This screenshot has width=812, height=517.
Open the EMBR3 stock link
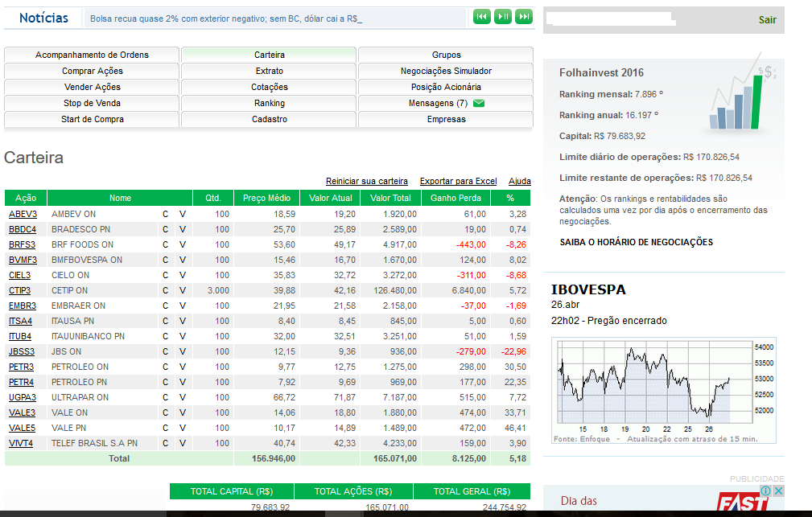point(23,306)
